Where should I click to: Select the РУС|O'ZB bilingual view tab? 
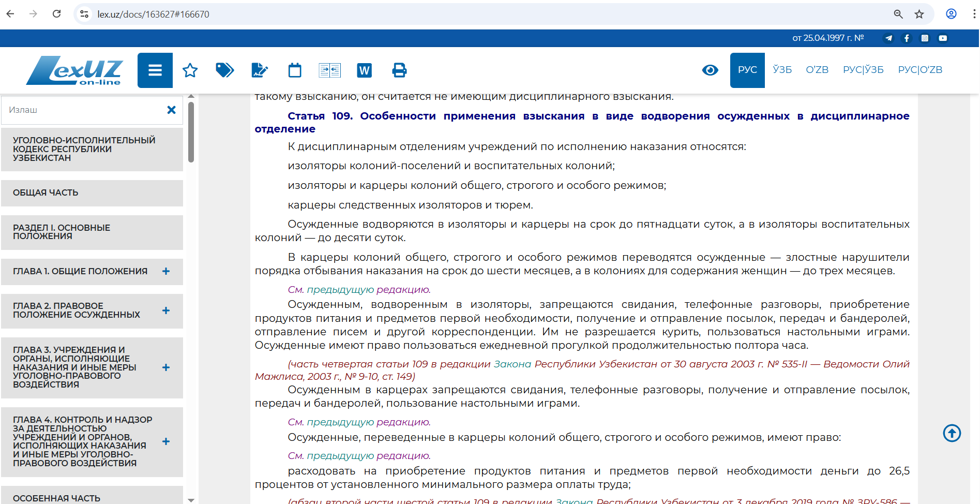[x=920, y=70]
